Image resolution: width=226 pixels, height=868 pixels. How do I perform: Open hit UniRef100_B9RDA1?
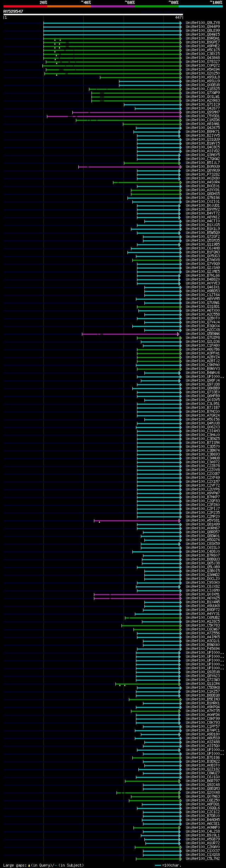click(x=203, y=39)
